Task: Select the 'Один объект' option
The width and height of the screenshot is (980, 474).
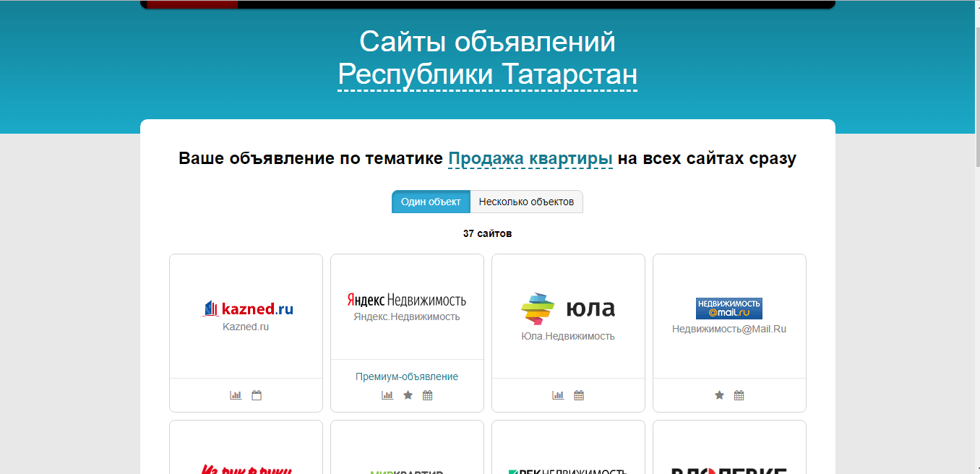Action: coord(431,202)
